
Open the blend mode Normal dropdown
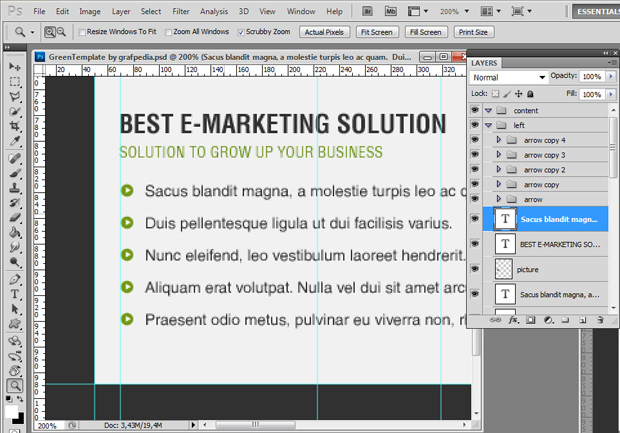[x=509, y=78]
